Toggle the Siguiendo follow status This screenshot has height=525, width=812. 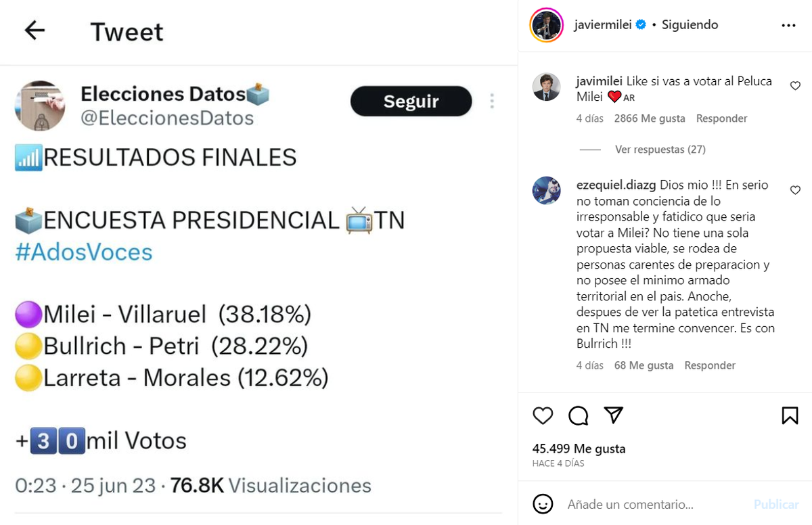click(690, 25)
